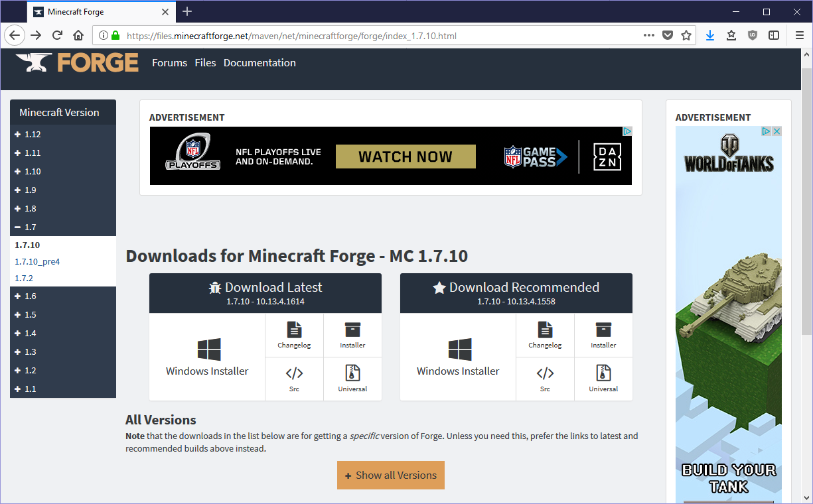Open the bookmarks library toolbar icon
Screen dimensions: 813x504
pos(731,35)
